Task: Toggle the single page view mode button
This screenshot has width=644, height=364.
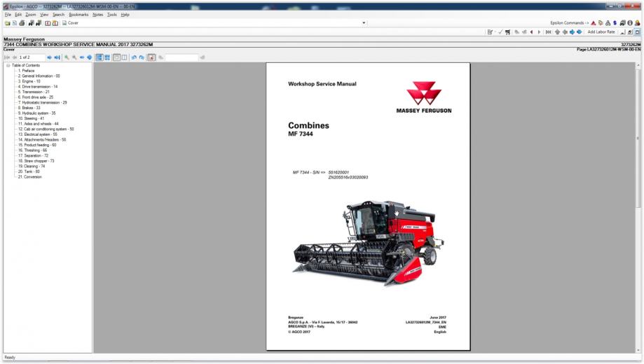Action: coord(100,57)
